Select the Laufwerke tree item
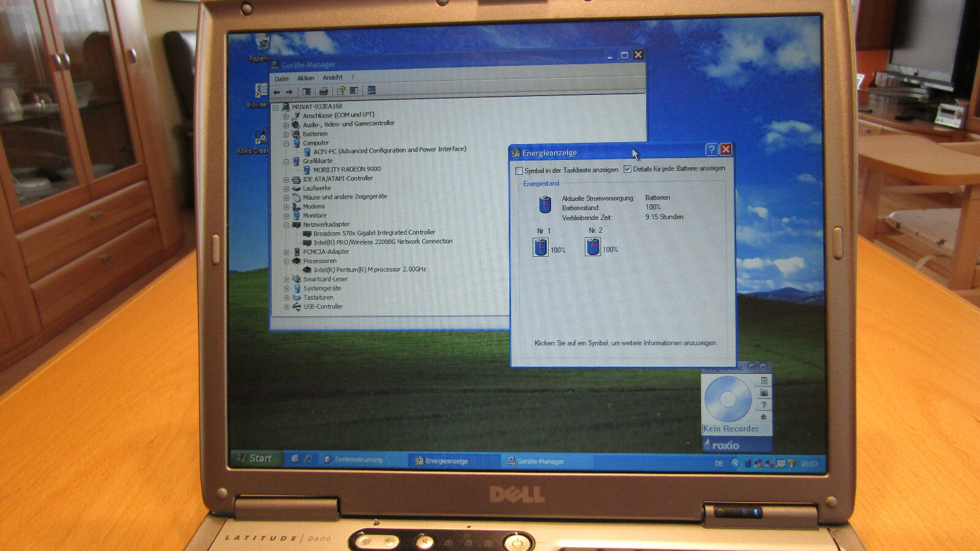Screen dimensions: 980x551 317,189
